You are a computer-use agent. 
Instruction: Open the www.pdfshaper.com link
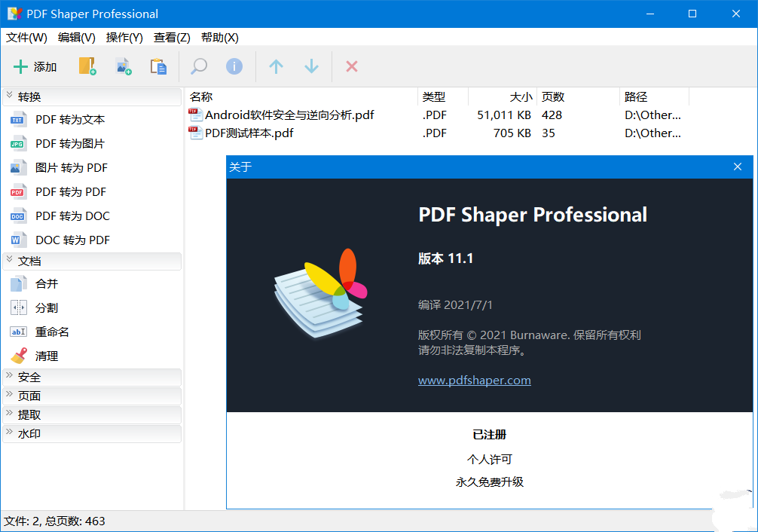[474, 381]
